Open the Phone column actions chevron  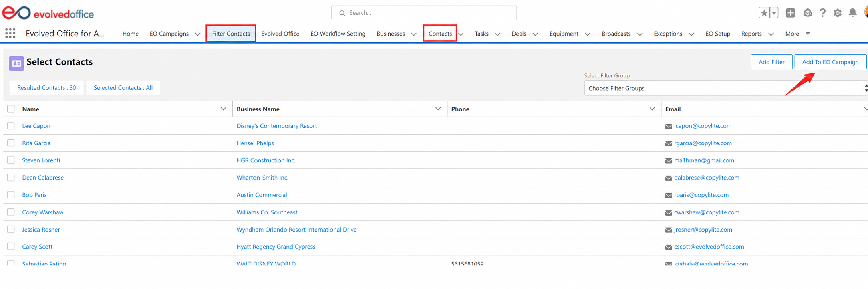pyautogui.click(x=652, y=109)
